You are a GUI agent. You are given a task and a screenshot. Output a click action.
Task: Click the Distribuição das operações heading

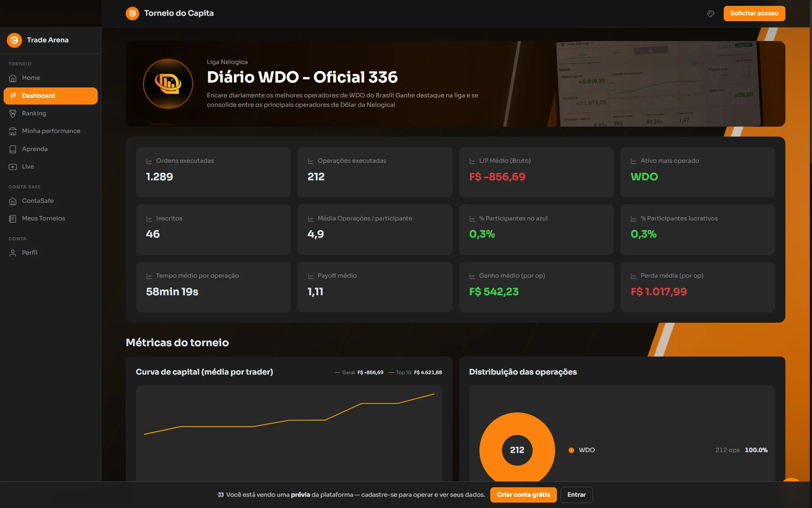(523, 372)
